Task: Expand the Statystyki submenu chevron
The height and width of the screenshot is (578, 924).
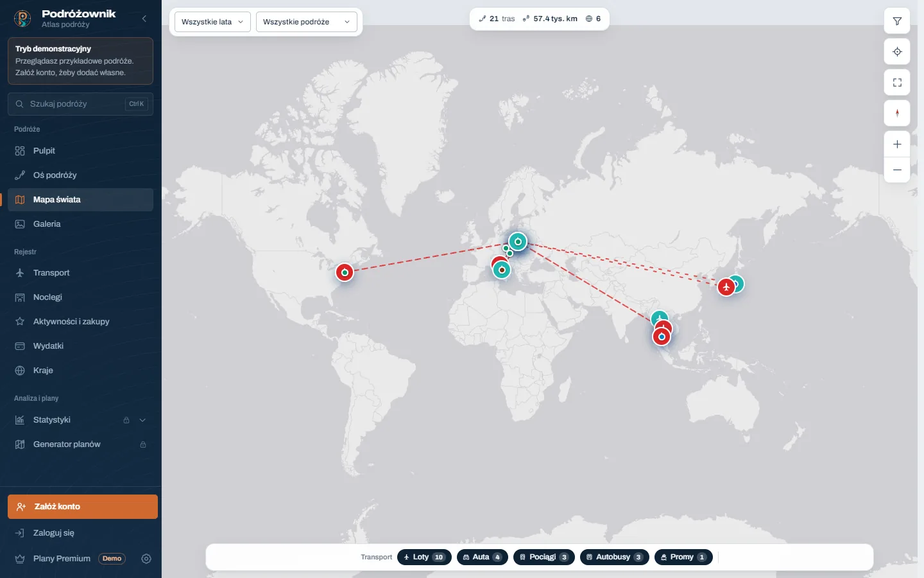Action: click(x=142, y=420)
